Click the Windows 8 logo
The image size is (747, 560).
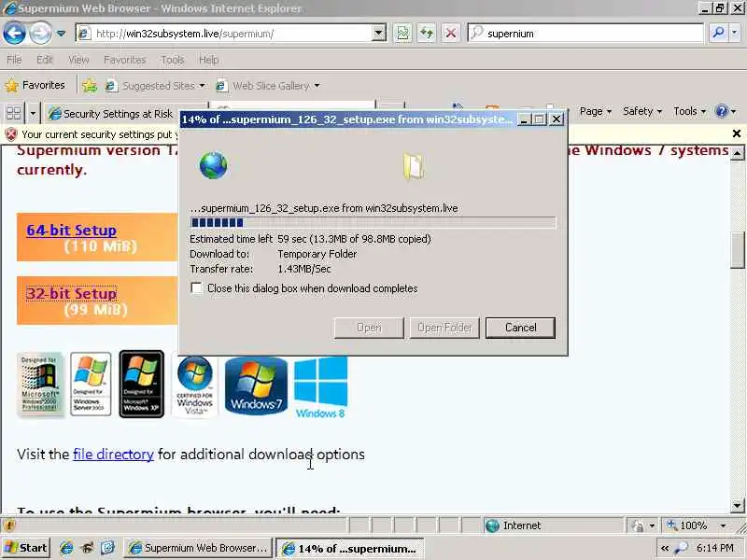click(x=320, y=387)
